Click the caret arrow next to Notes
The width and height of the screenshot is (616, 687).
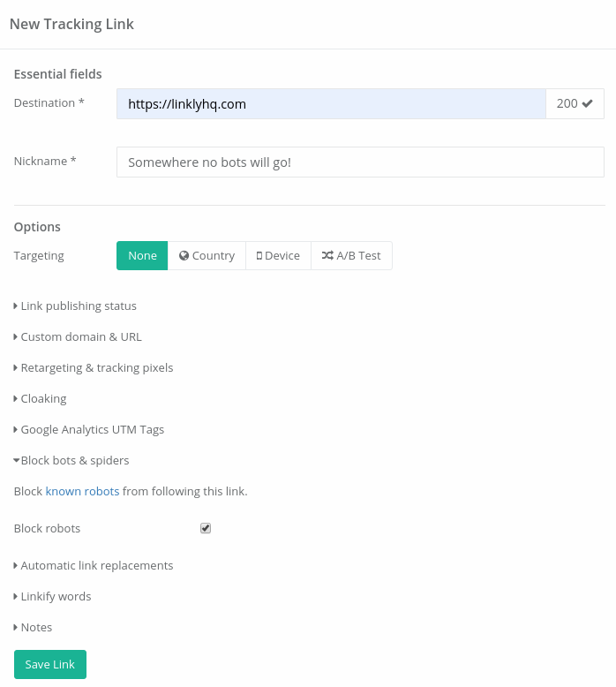(x=16, y=628)
